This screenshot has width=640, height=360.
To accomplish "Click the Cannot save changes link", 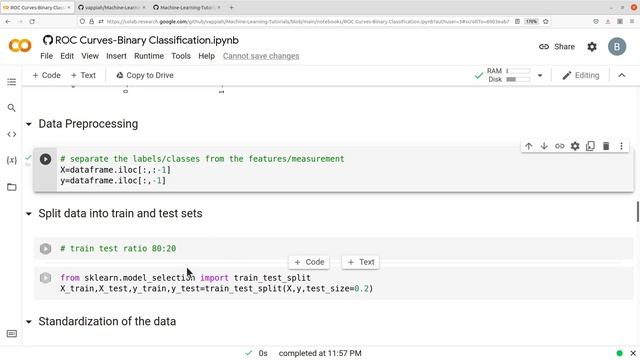I will [x=261, y=56].
